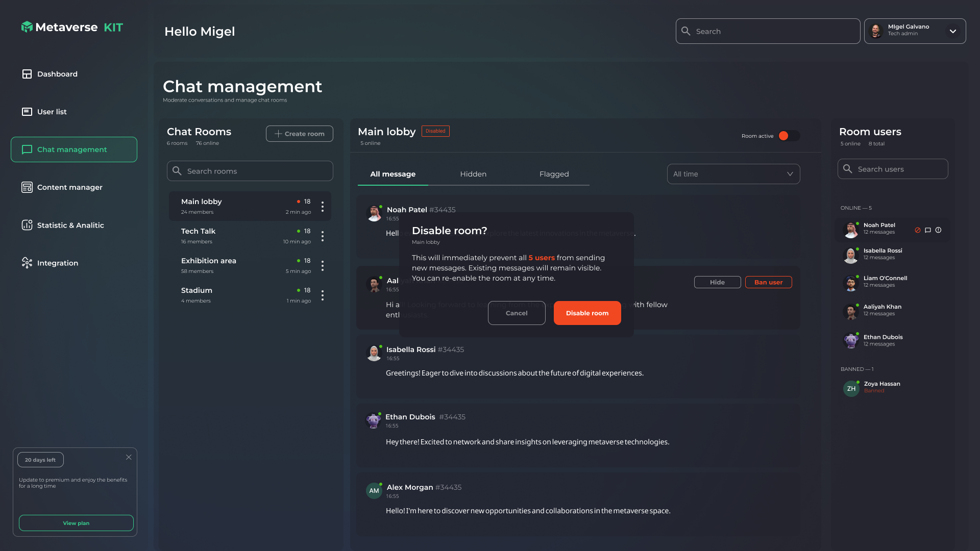Switch to the Hidden messages tab
The height and width of the screenshot is (551, 980).
coord(473,174)
